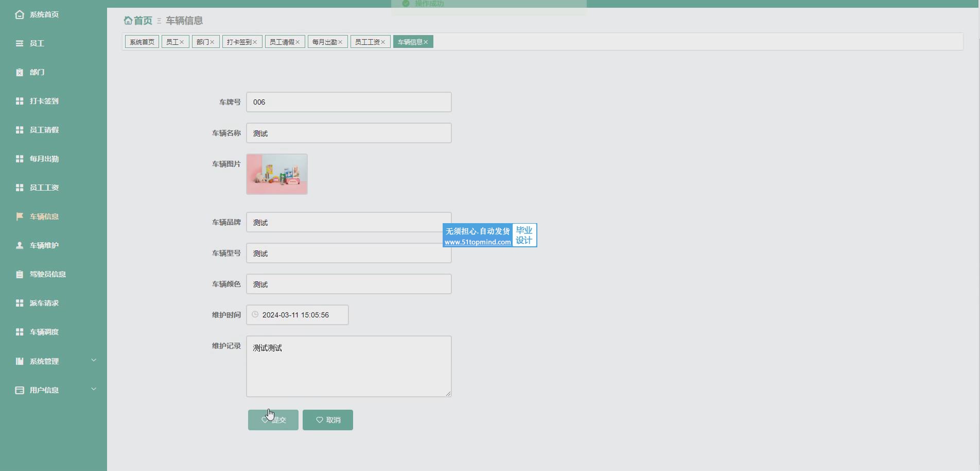Click the 部门 sidebar icon
The height and width of the screenshot is (471, 980).
20,72
